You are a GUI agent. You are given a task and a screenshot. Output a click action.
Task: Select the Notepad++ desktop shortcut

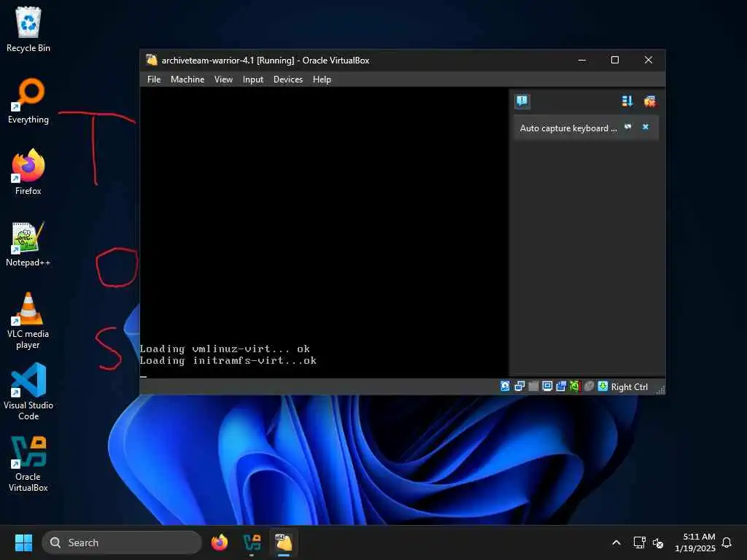28,244
